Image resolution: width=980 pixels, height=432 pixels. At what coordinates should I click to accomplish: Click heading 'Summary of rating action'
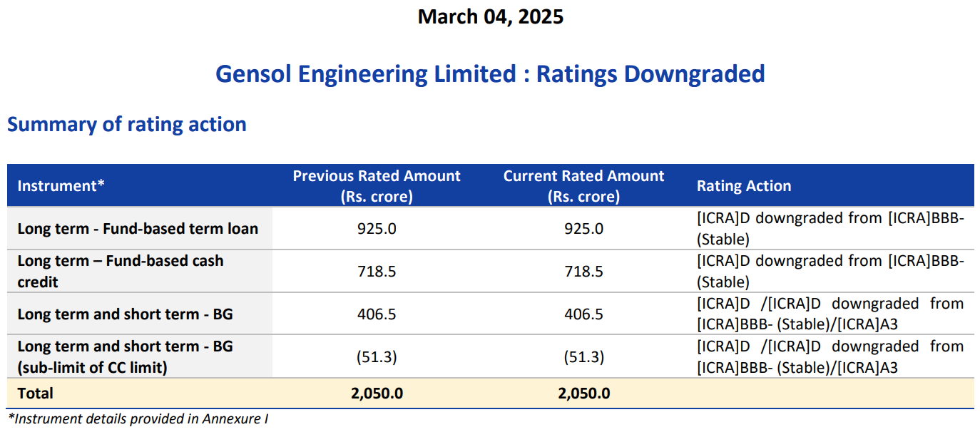127,124
